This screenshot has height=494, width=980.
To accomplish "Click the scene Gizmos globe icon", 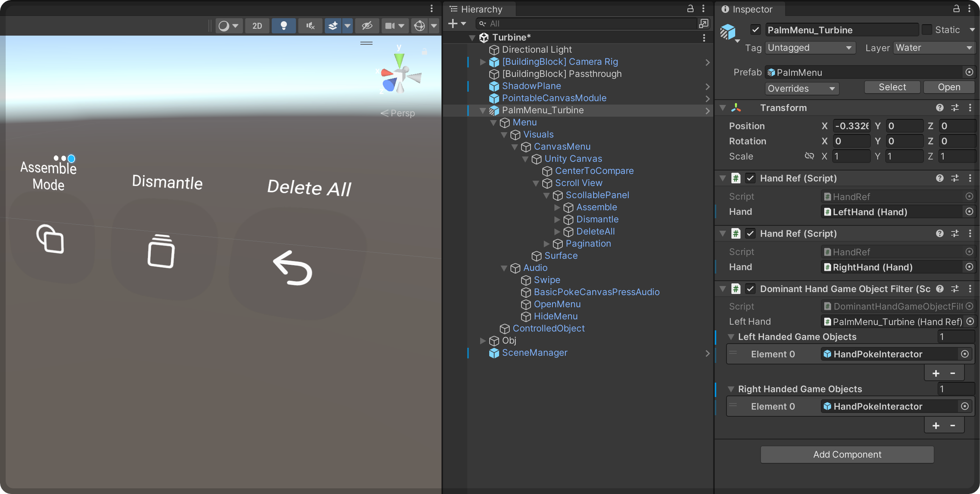I will [419, 25].
